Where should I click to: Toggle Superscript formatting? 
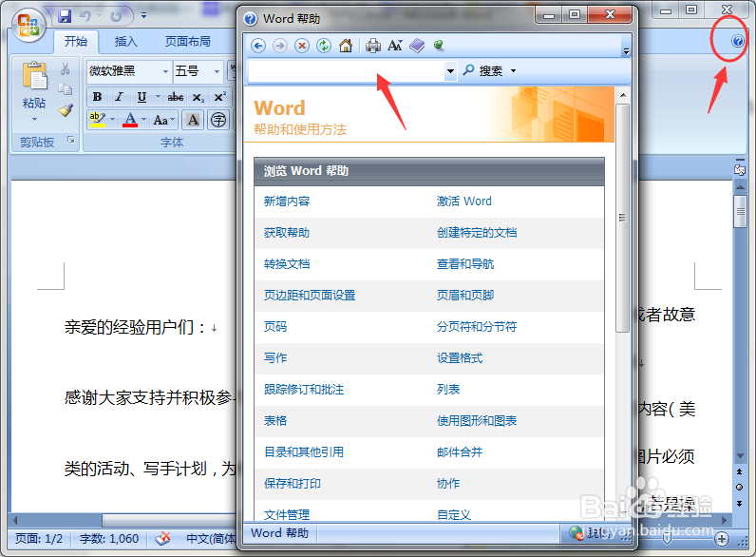pyautogui.click(x=219, y=97)
